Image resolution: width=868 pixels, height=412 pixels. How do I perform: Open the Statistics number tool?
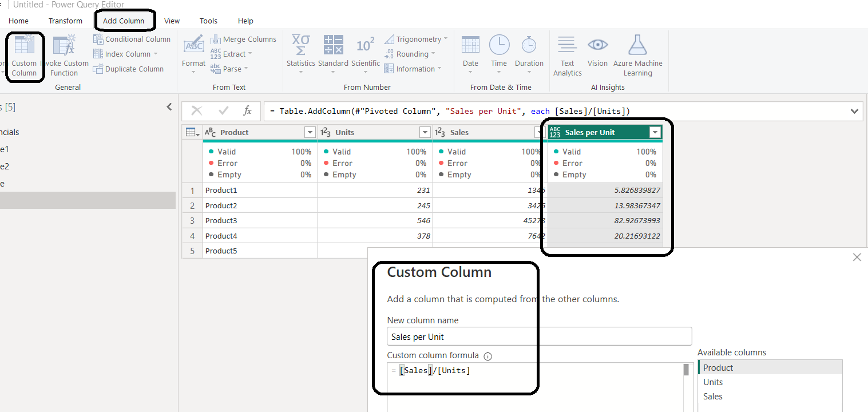coord(301,54)
